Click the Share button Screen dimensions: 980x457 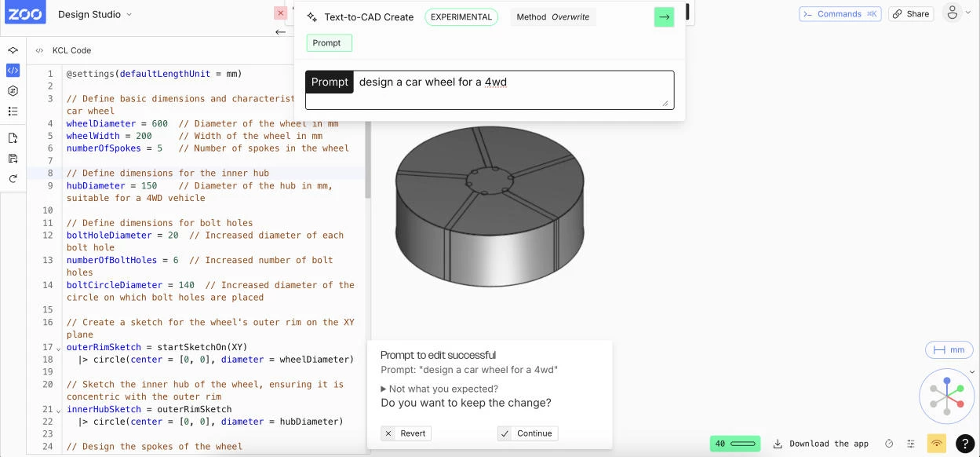point(912,13)
